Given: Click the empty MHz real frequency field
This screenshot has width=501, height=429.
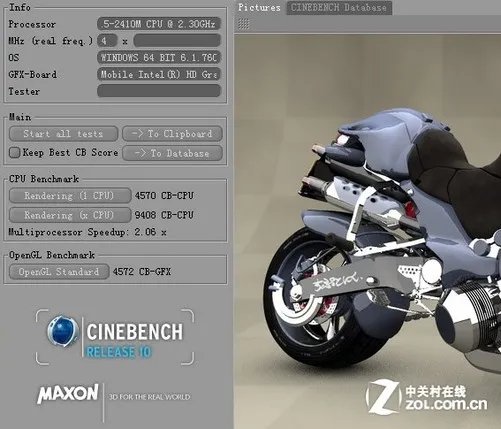Looking at the screenshot, I should 177,41.
